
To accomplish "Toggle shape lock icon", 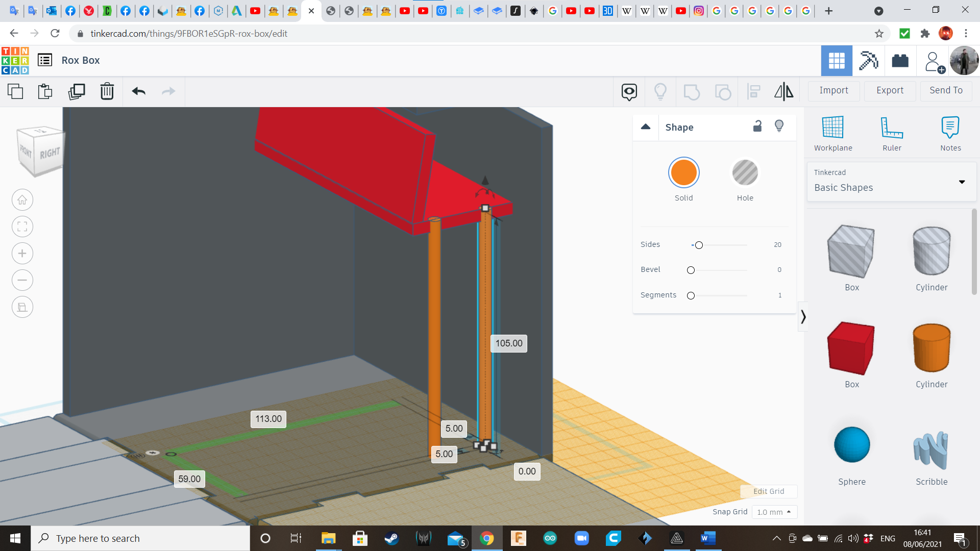I will pyautogui.click(x=757, y=127).
